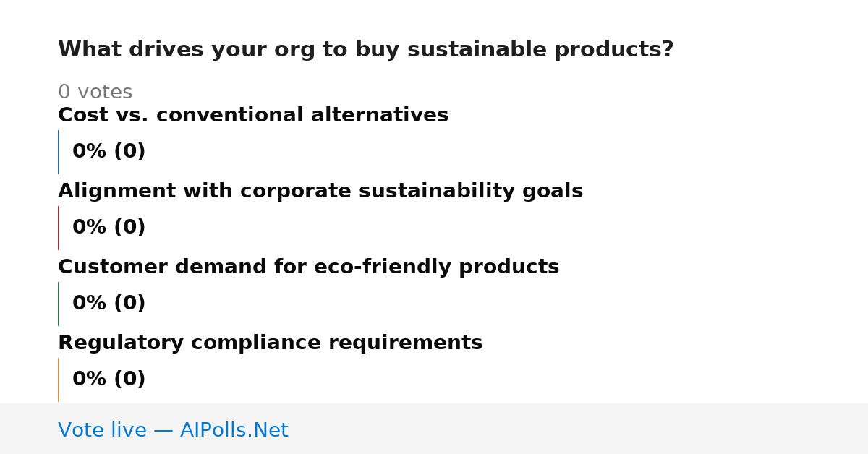The width and height of the screenshot is (868, 454).
Task: Choose Alignment with corporate sustainability goals
Action: [320, 192]
